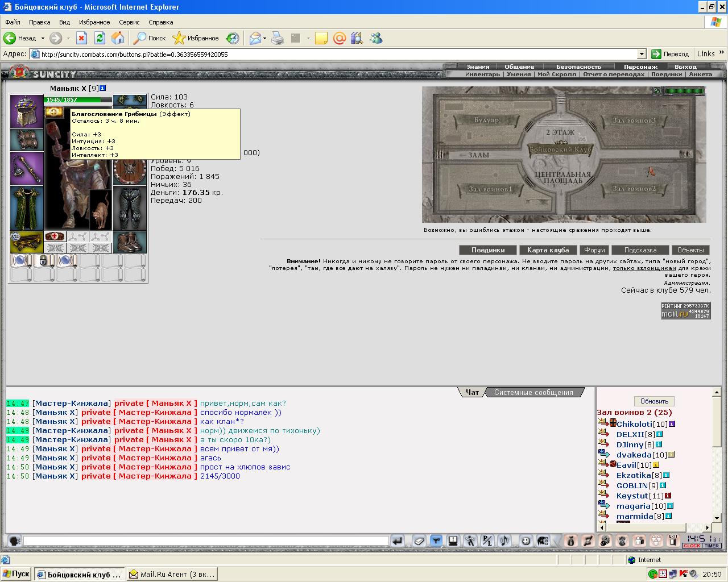Toggle the CLOCK label under timer
This screenshot has width=728, height=582.
(692, 546)
